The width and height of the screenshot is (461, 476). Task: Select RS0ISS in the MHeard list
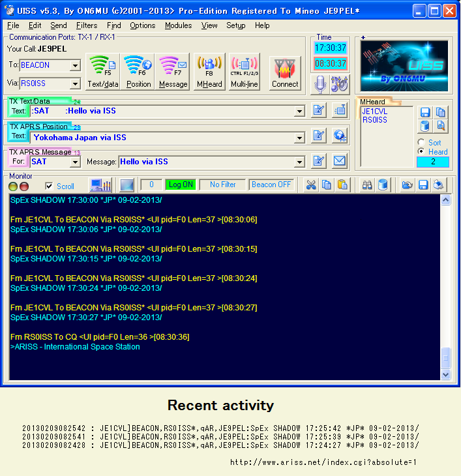(375, 120)
